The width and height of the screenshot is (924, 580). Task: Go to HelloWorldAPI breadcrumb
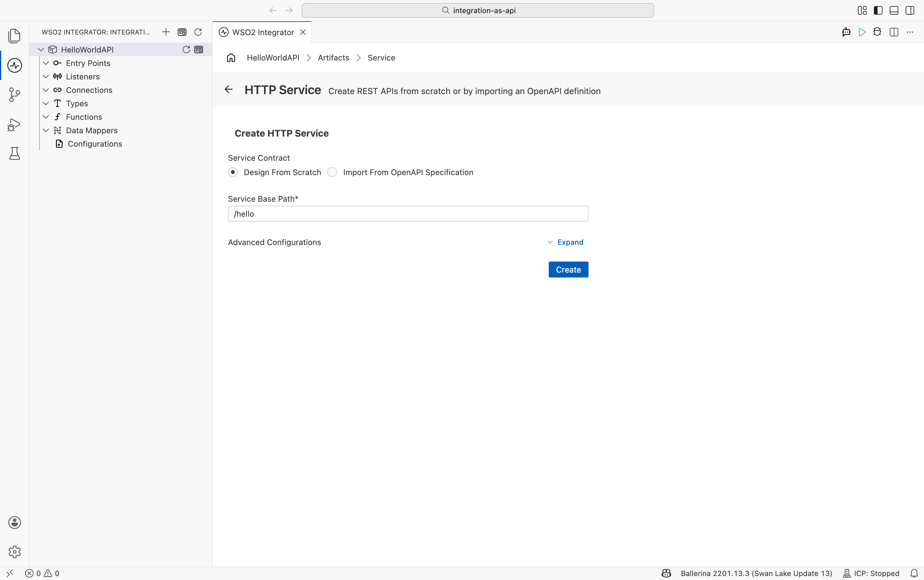(273, 57)
